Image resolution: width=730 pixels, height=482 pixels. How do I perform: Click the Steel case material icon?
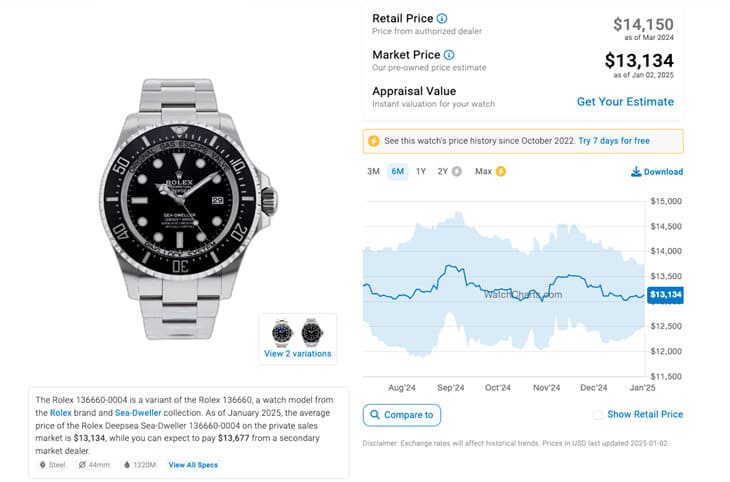(40, 465)
